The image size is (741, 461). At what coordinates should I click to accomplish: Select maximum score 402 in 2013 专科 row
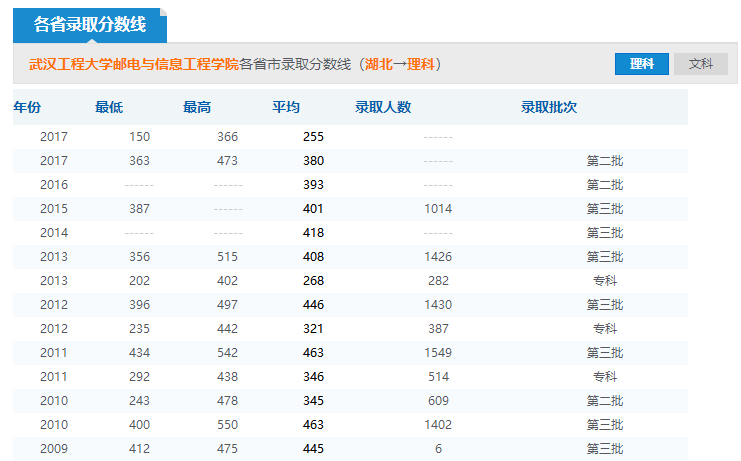[227, 281]
